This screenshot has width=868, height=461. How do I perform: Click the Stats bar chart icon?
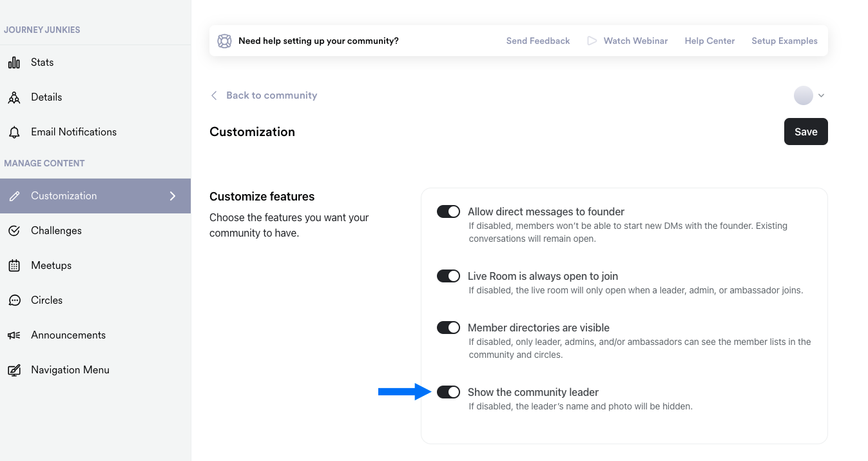14,63
